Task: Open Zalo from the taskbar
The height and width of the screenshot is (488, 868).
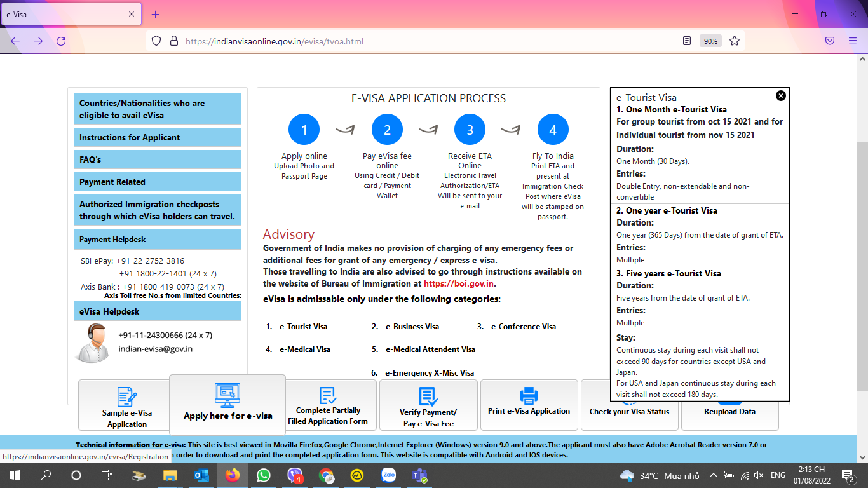Action: [x=388, y=475]
